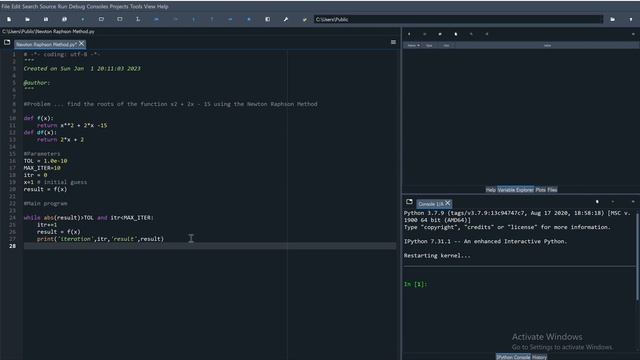Image resolution: width=640 pixels, height=360 pixels.
Task: Open the Projects menu
Action: click(119, 7)
